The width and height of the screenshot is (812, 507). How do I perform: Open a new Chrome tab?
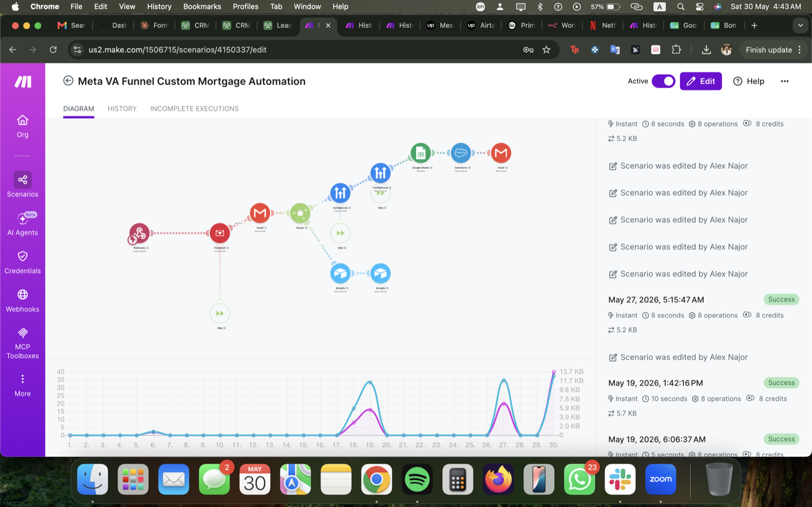tap(754, 25)
